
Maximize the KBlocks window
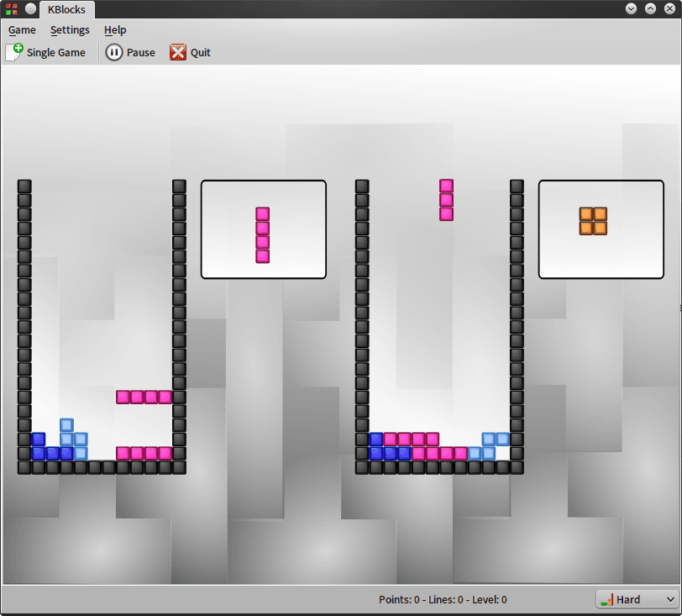[651, 8]
